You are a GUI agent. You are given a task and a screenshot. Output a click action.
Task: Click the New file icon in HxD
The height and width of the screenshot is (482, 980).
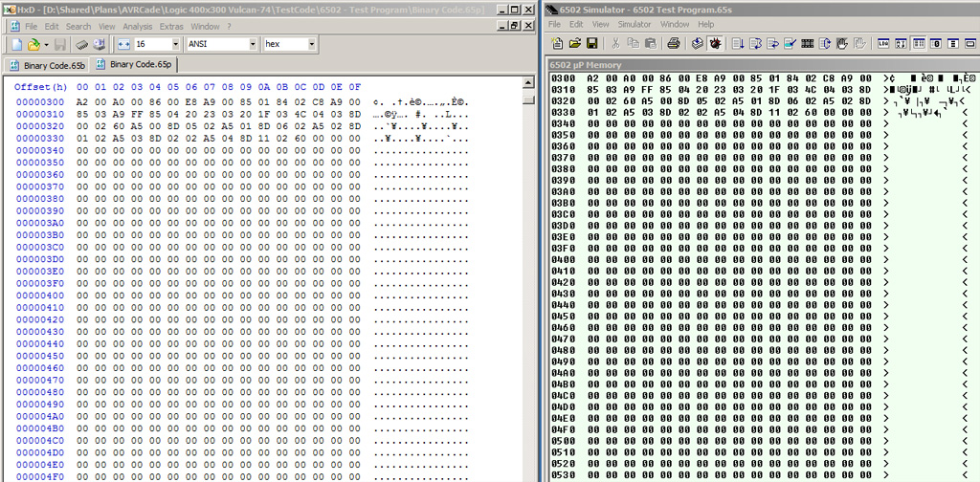pyautogui.click(x=15, y=45)
